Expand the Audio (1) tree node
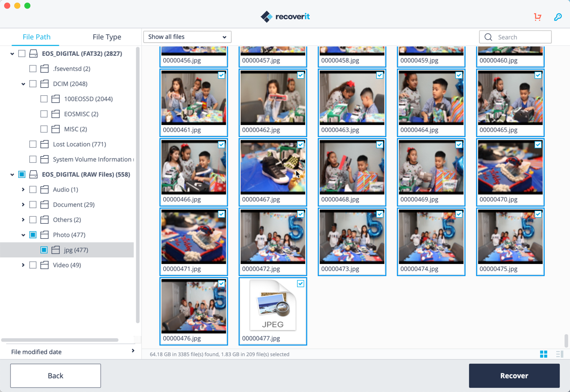The image size is (570, 392). (23, 189)
